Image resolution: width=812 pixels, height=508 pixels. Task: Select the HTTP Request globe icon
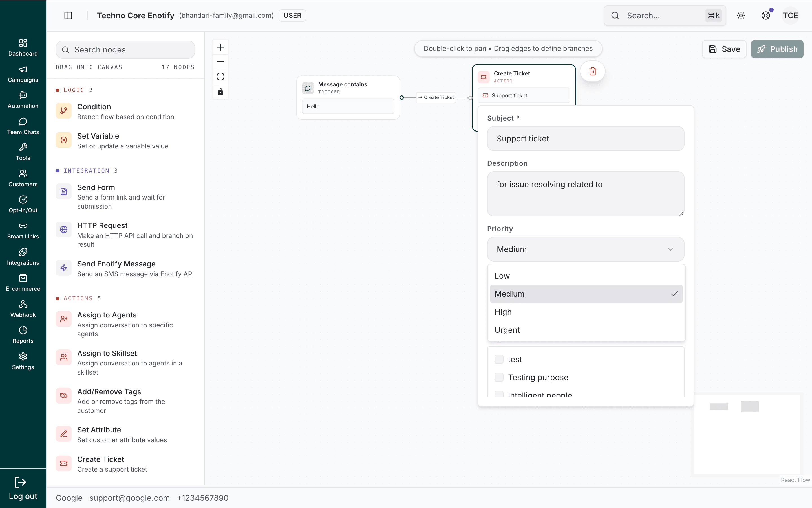[x=64, y=229]
